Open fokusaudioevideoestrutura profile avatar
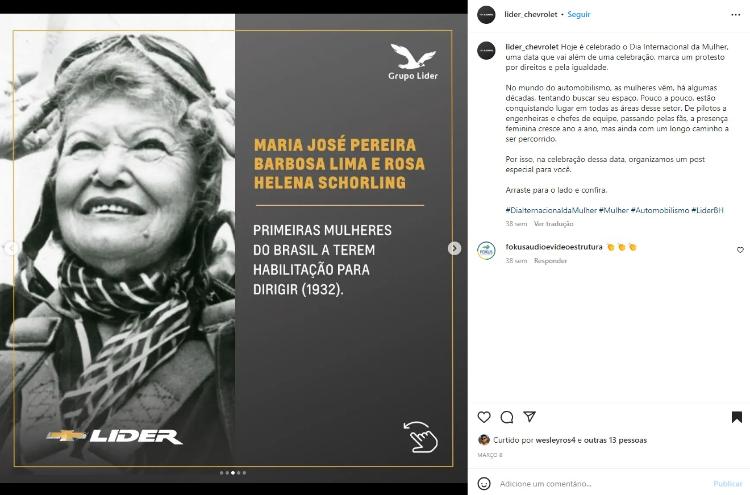750x495 pixels. click(x=486, y=251)
